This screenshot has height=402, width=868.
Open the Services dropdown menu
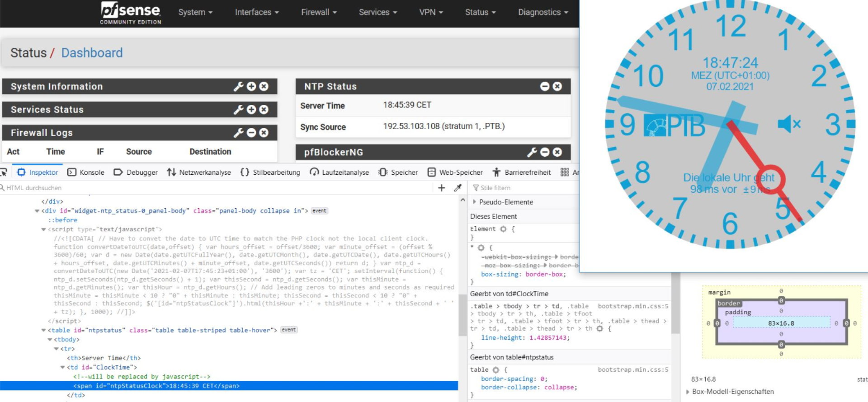[x=378, y=12]
